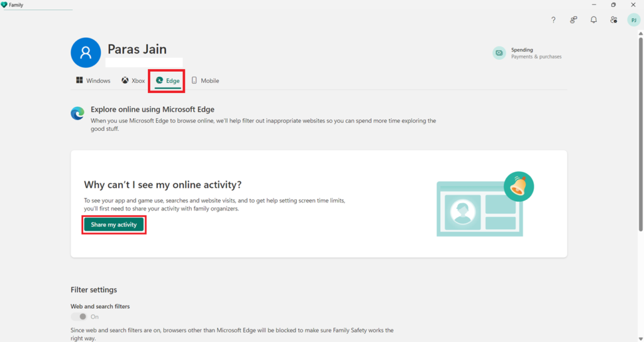Switch to the Windows tab

click(x=93, y=80)
